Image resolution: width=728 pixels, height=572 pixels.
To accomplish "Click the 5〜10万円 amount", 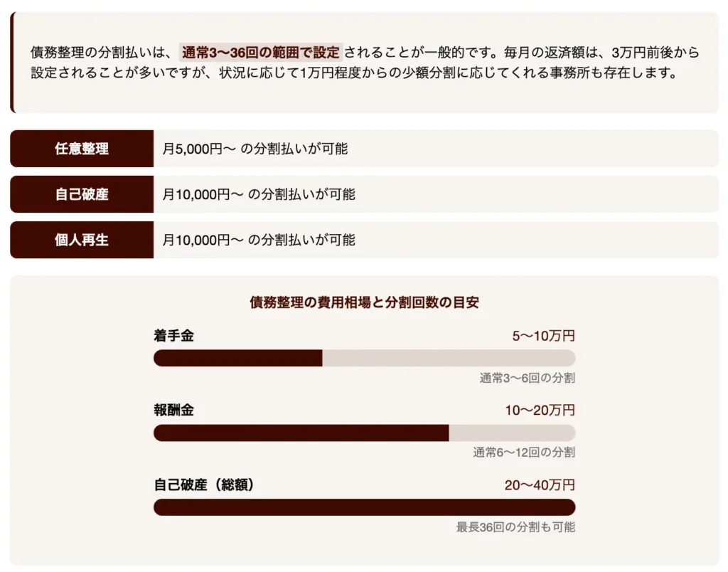I will (543, 336).
